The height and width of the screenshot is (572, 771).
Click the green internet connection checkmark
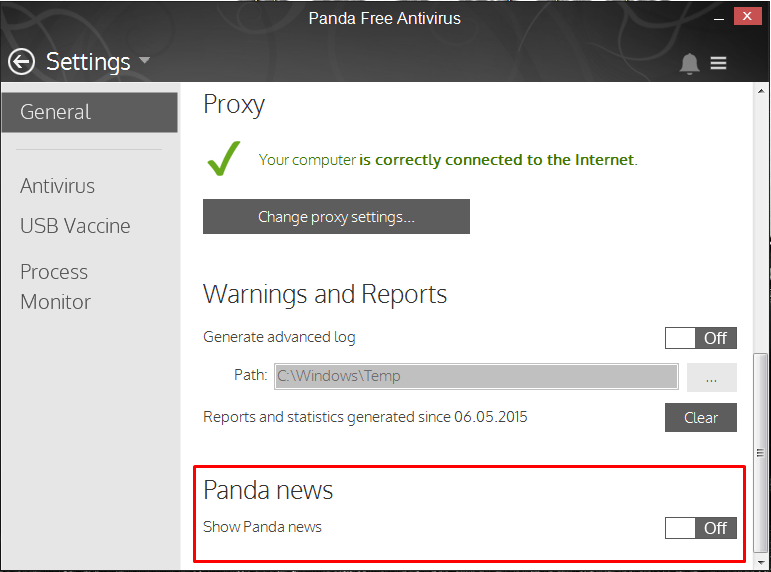(224, 158)
